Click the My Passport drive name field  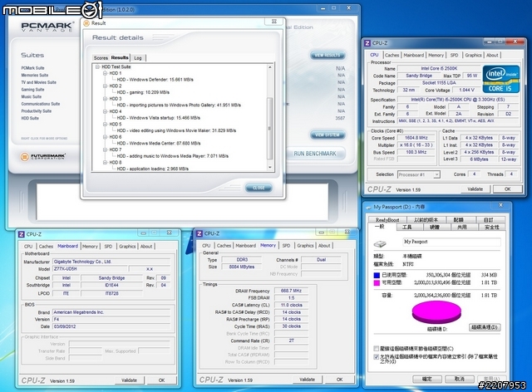click(451, 242)
